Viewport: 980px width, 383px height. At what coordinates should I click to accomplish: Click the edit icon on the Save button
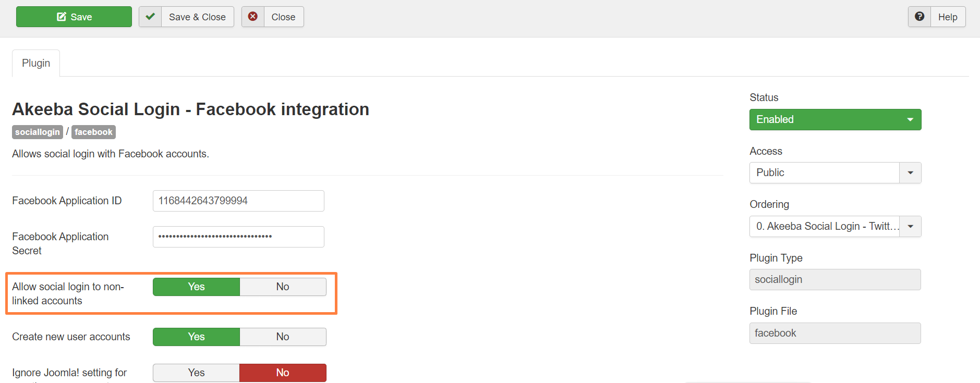[x=62, y=17]
